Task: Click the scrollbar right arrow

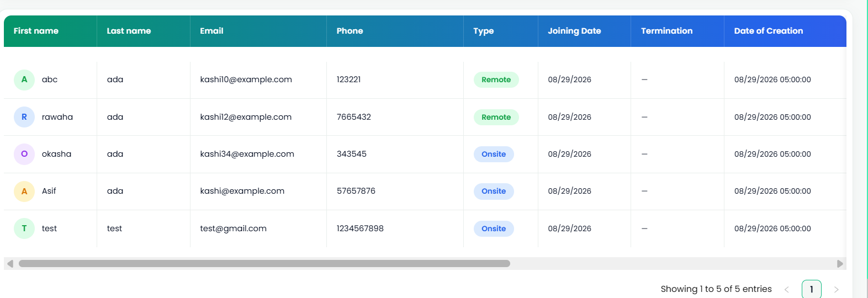Action: click(x=840, y=264)
